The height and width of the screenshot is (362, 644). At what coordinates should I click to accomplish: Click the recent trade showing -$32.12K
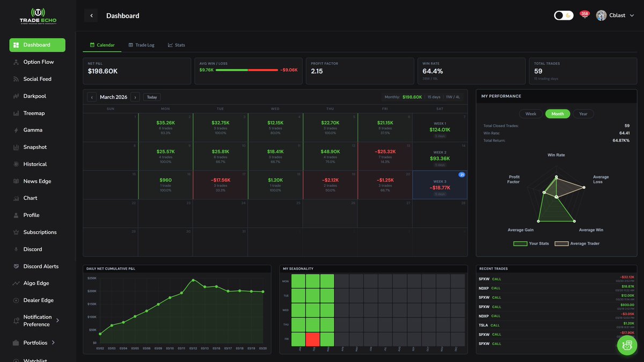click(x=556, y=279)
